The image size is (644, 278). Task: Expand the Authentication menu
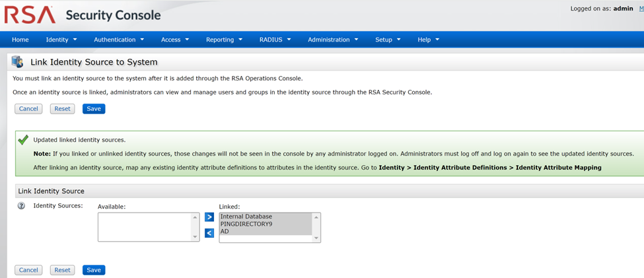click(x=119, y=40)
